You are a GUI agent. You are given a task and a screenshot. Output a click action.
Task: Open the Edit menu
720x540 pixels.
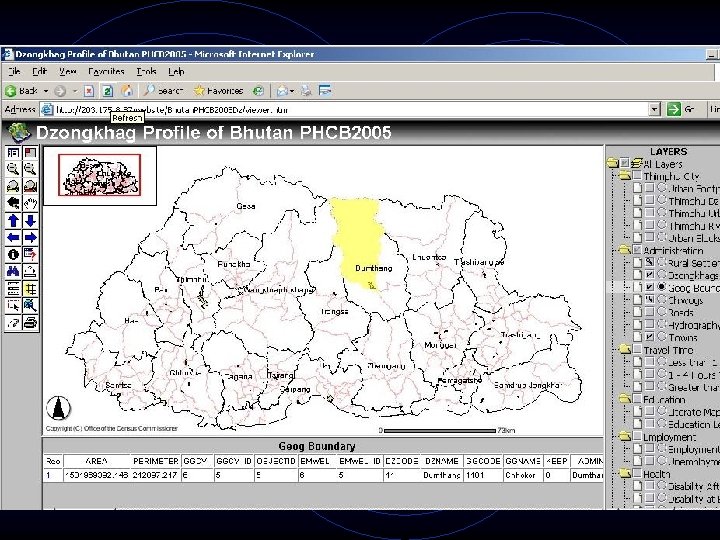tap(39, 72)
